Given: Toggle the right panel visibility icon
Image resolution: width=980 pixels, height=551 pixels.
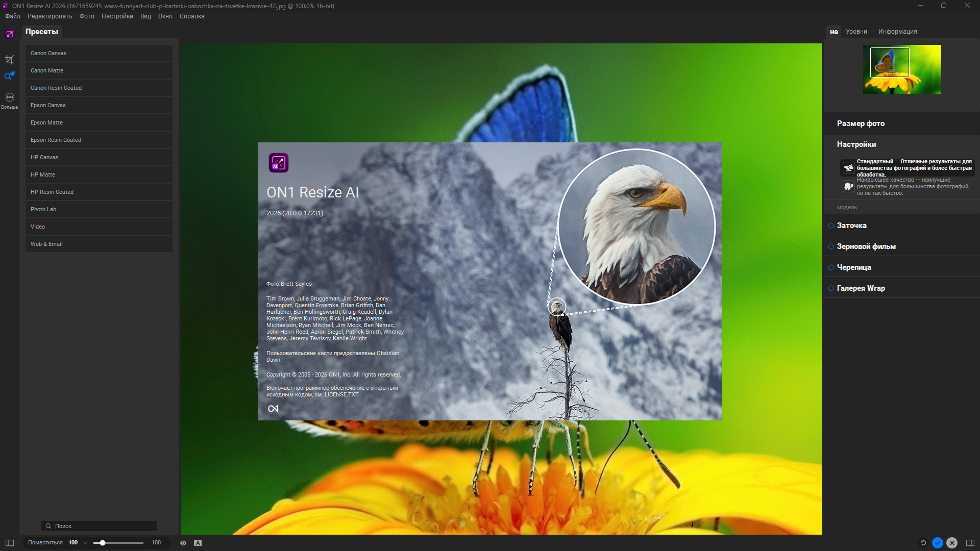Looking at the screenshot, I should click(970, 543).
